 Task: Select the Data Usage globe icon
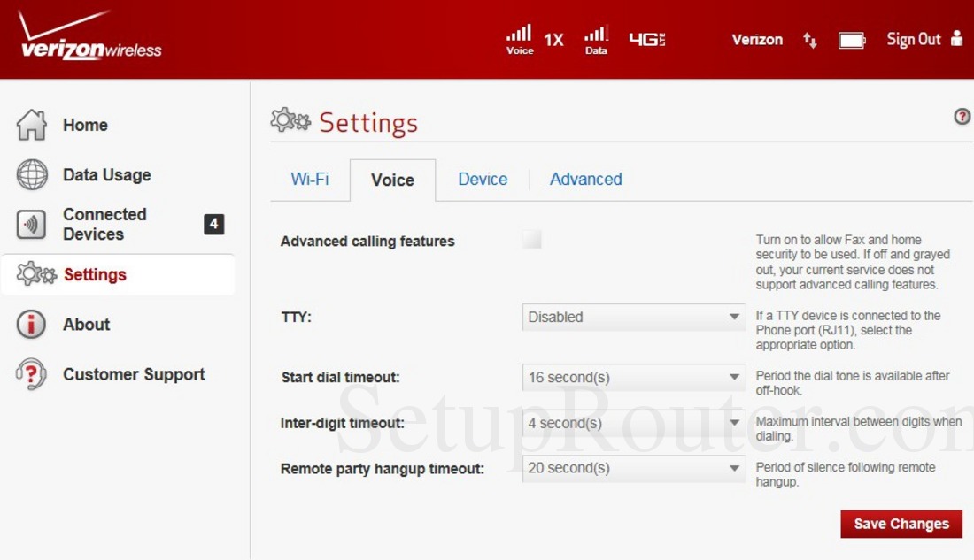(x=32, y=174)
